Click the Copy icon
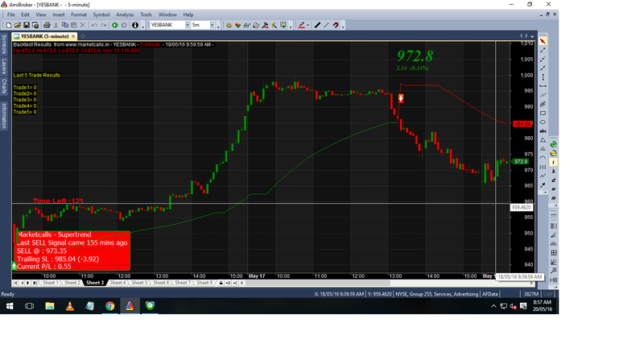 65,25
